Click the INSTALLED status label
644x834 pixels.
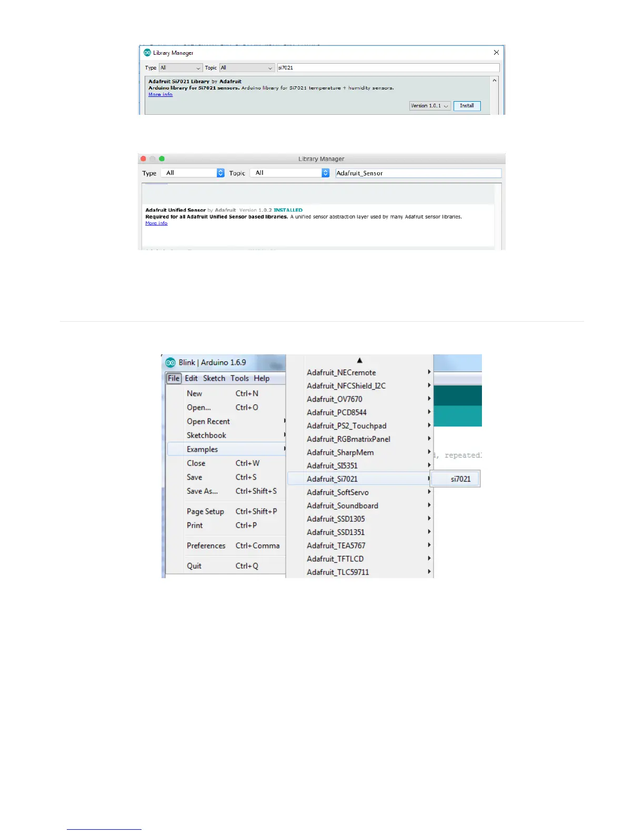click(288, 210)
